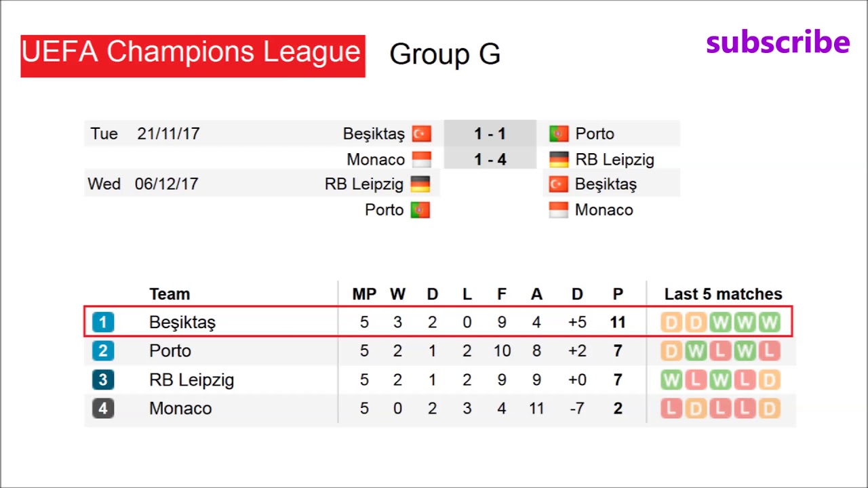Click the Portugal flag beside Porto away fixture

pos(559,134)
